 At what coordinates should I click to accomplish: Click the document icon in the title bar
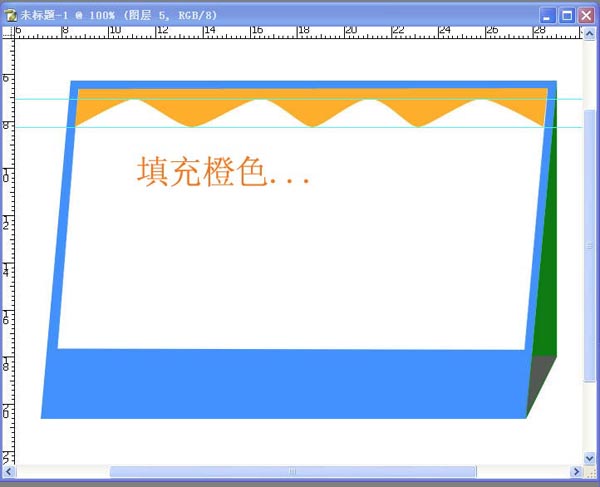(11, 15)
